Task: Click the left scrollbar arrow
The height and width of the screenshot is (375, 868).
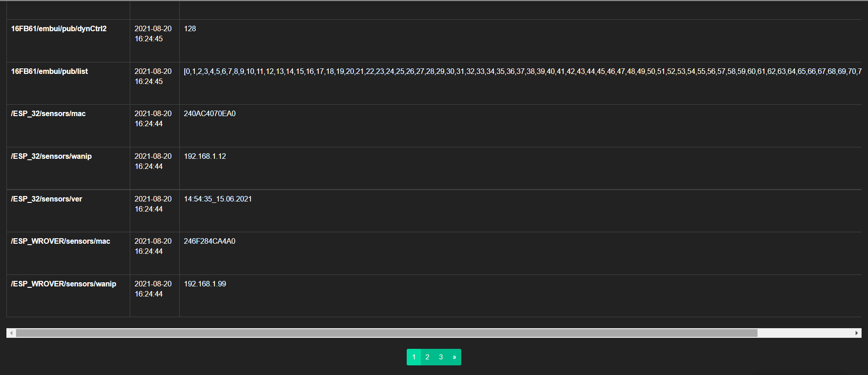Action: pyautogui.click(x=11, y=333)
